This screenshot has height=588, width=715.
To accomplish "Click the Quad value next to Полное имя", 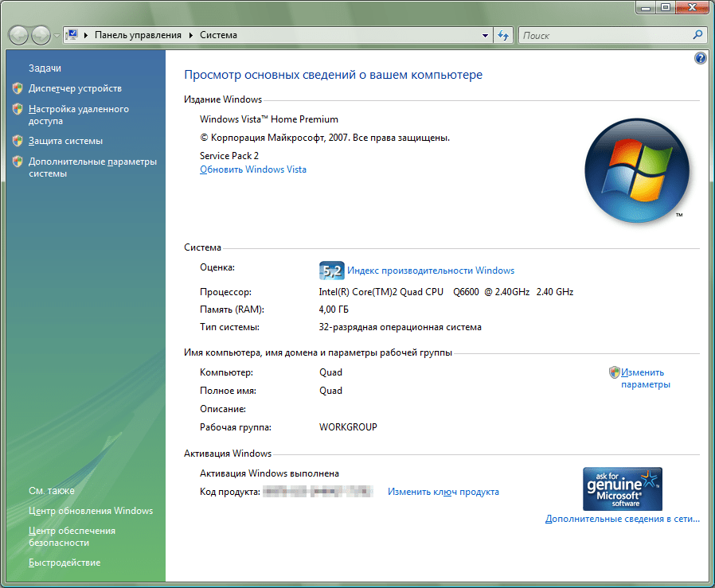I will click(x=330, y=391).
